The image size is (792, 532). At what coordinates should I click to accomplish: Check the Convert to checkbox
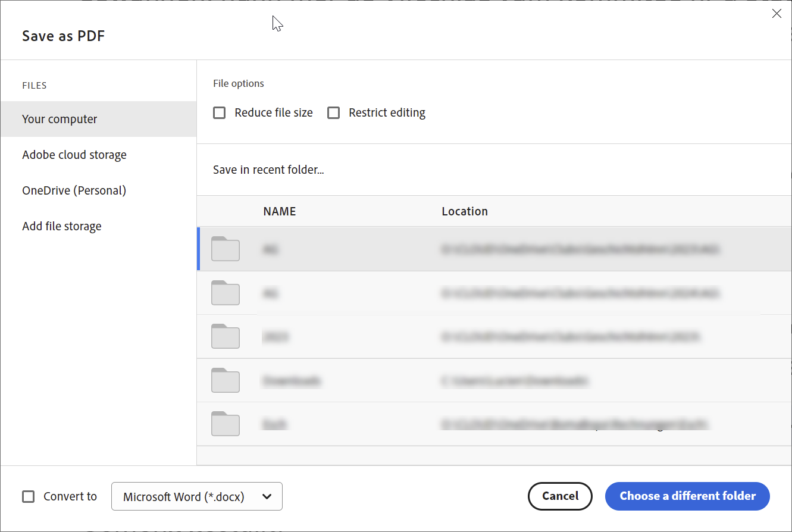coord(28,496)
